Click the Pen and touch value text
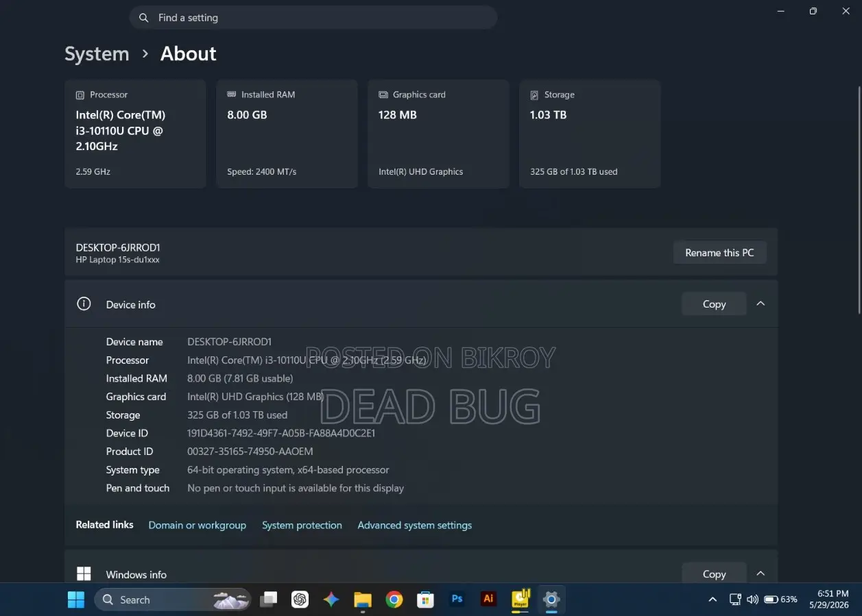Screen dimensions: 862x616 coord(296,489)
